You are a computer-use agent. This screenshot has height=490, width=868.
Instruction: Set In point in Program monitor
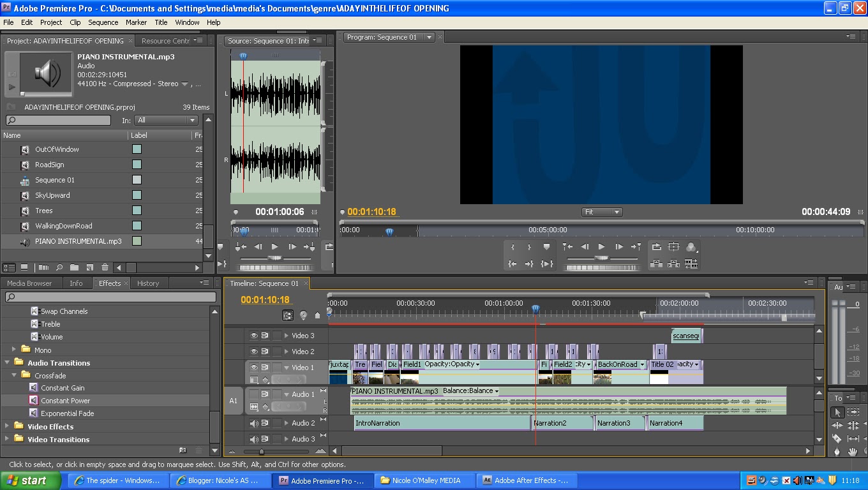tap(513, 247)
